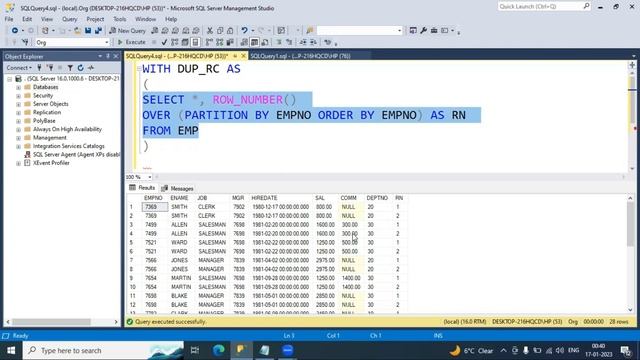
Task: Open the Undo history dropdown arrow
Action: coord(253,31)
